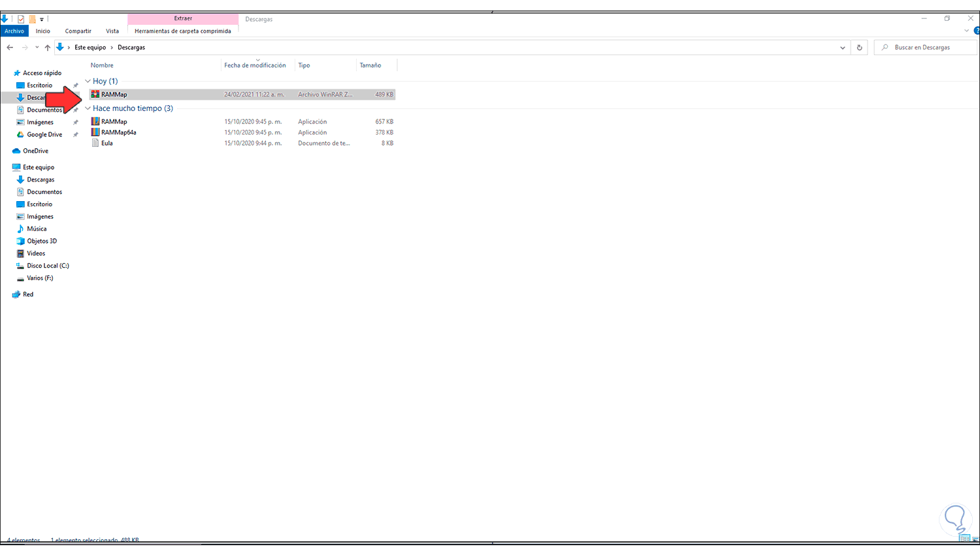The width and height of the screenshot is (980, 555).
Task: Switch to the Compartir ribbon tab
Action: pyautogui.click(x=78, y=31)
